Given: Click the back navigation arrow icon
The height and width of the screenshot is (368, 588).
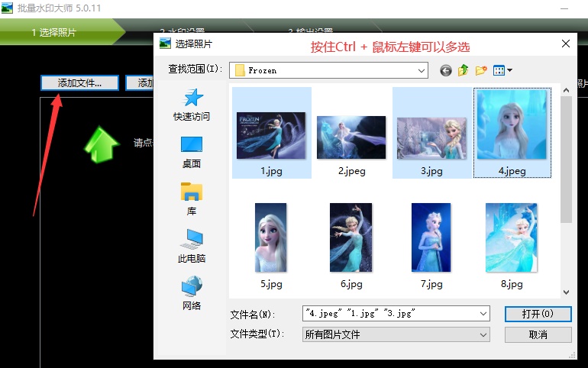Looking at the screenshot, I should [x=445, y=70].
